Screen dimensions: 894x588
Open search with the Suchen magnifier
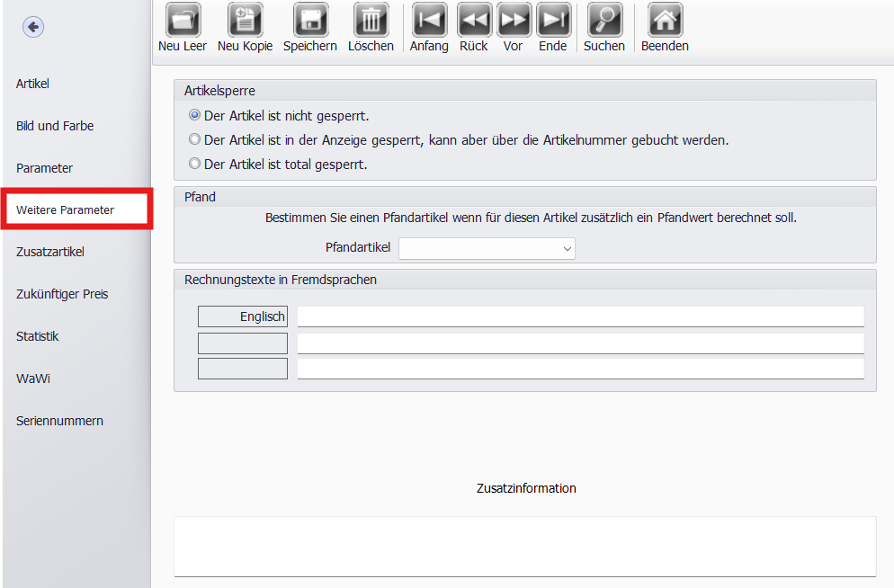pos(603,21)
